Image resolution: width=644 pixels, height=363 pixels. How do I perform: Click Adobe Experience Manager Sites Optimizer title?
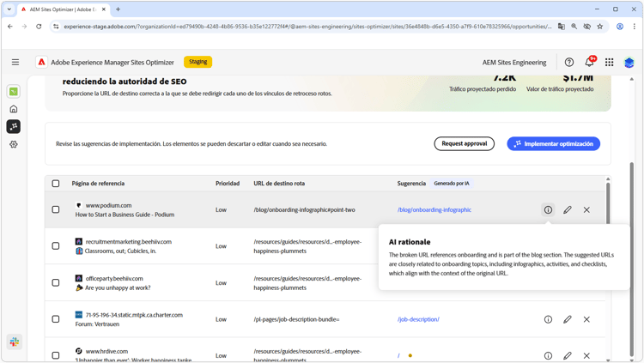click(112, 63)
